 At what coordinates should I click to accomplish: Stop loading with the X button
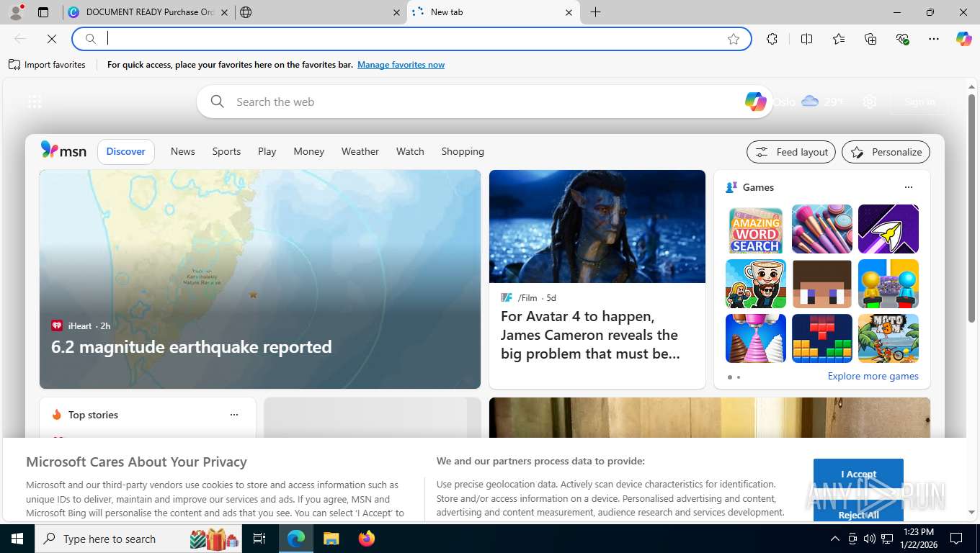coord(51,39)
